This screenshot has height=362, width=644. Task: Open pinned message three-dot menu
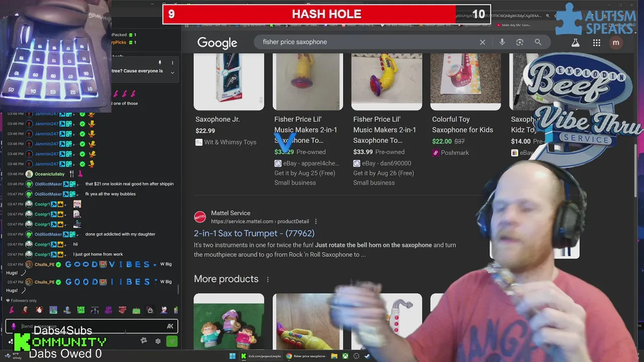coord(172,63)
